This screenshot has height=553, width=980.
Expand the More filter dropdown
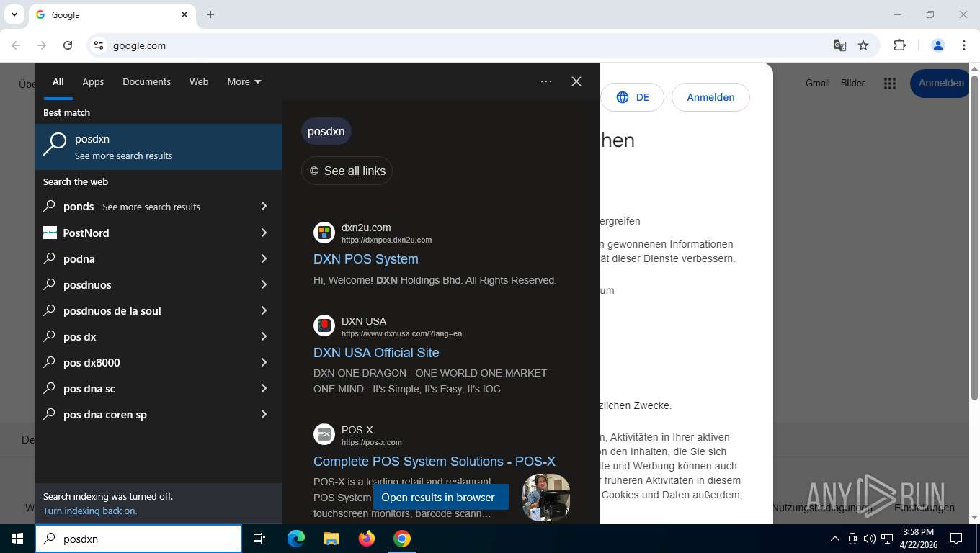(244, 81)
